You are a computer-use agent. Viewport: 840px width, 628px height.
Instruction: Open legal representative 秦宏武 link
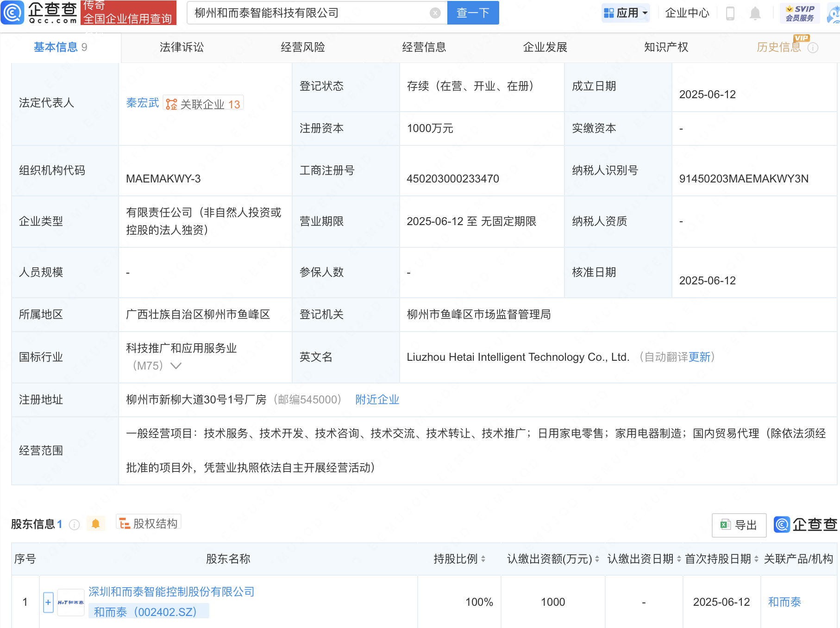(x=143, y=103)
